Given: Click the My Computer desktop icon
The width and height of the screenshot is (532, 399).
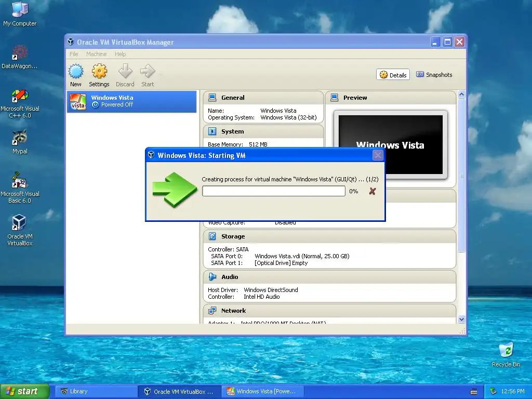Looking at the screenshot, I should pyautogui.click(x=20, y=9).
